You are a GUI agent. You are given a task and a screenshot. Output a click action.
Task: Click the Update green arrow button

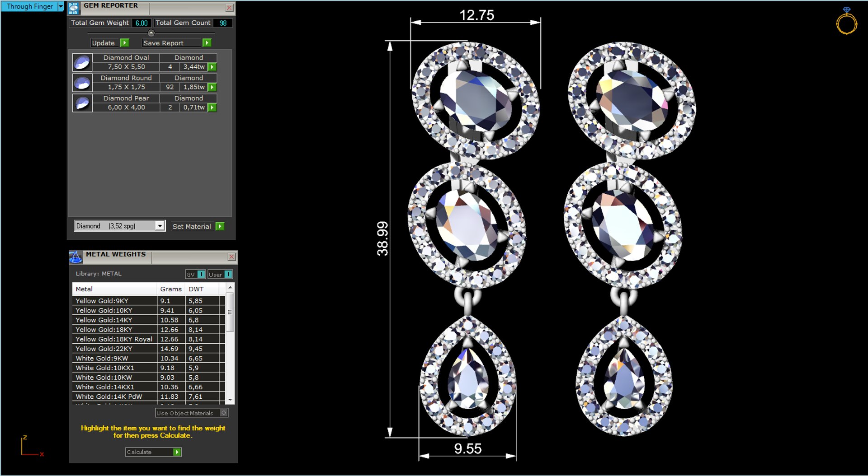pyautogui.click(x=125, y=43)
